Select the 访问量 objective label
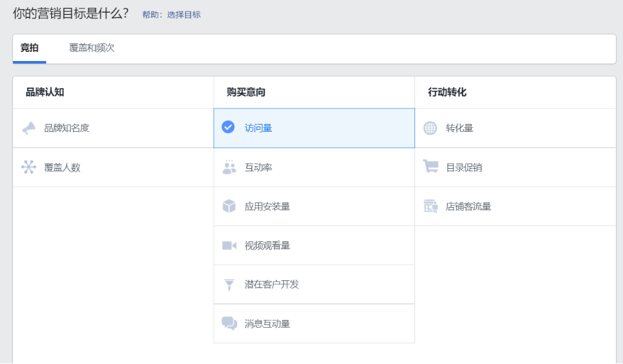623x364 pixels. click(259, 128)
